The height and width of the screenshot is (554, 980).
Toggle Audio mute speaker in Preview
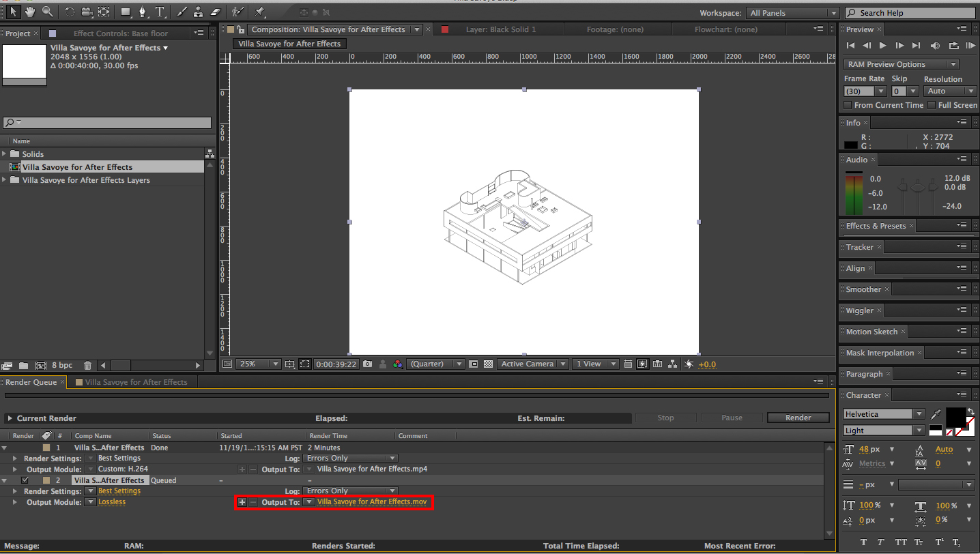click(x=935, y=45)
